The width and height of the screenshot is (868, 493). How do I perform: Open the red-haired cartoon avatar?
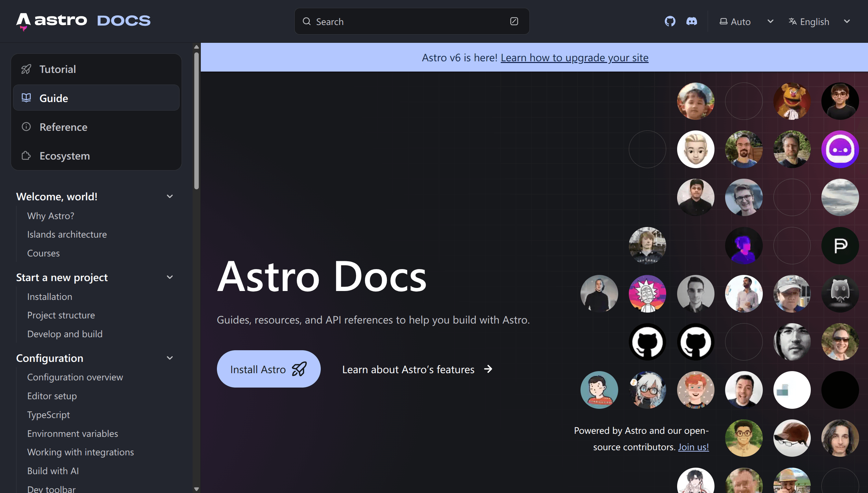pyautogui.click(x=696, y=390)
